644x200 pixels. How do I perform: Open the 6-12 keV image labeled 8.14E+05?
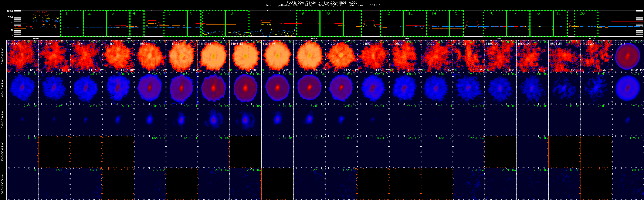pyautogui.click(x=628, y=88)
